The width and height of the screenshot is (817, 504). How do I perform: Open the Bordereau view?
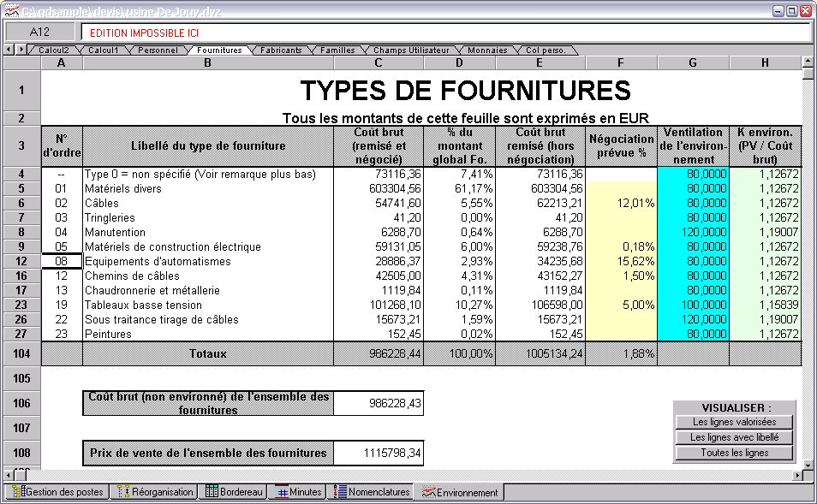click(x=235, y=492)
